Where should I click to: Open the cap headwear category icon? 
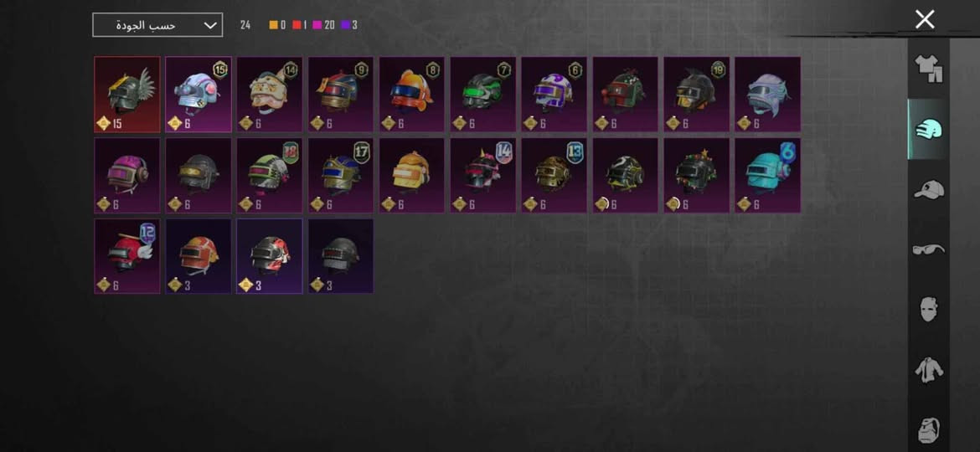[929, 189]
